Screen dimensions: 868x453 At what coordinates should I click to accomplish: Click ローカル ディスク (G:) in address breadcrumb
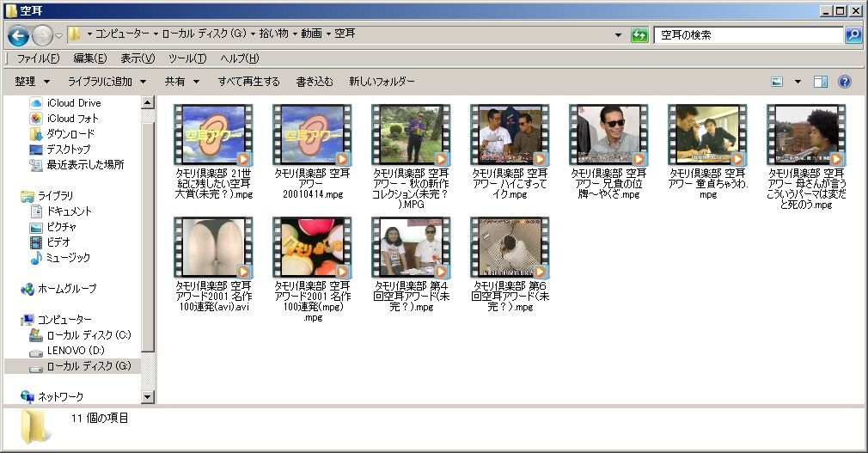[x=205, y=34]
